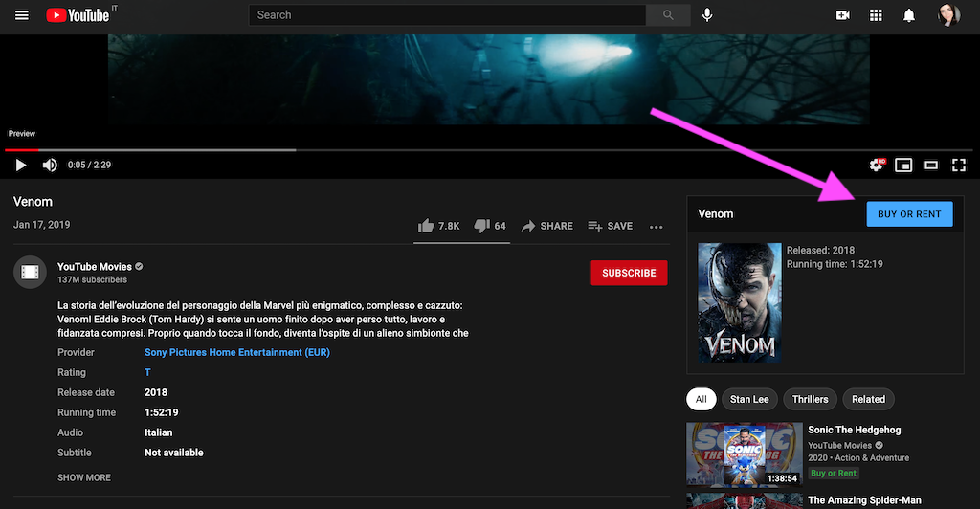Open YouTube Movies channel avatar
This screenshot has height=509, width=980.
30,273
